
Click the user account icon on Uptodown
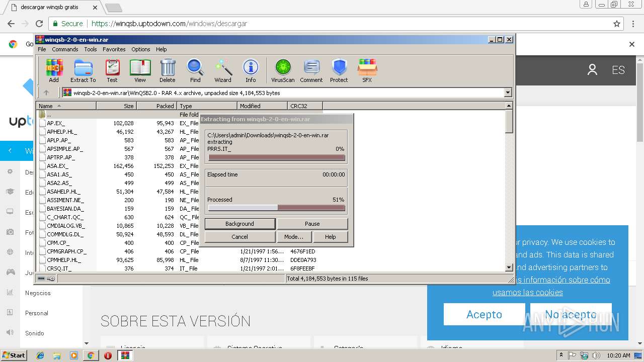tap(592, 70)
